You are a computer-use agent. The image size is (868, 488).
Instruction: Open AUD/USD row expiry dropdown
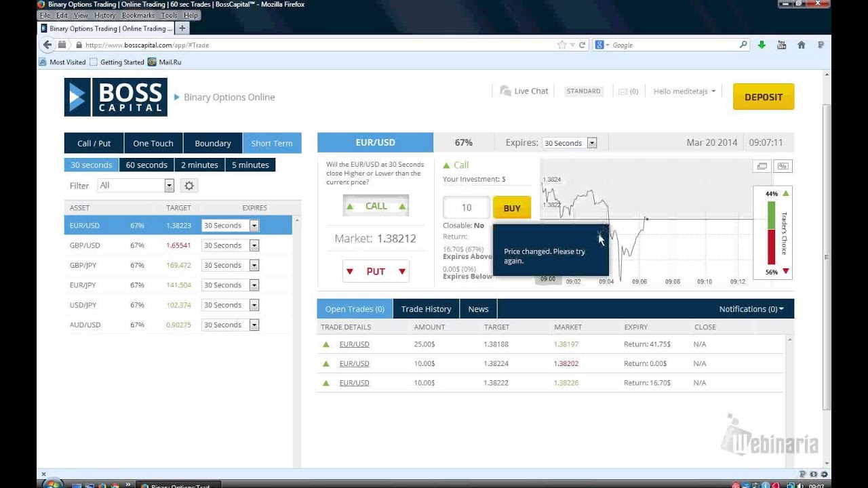coord(254,325)
